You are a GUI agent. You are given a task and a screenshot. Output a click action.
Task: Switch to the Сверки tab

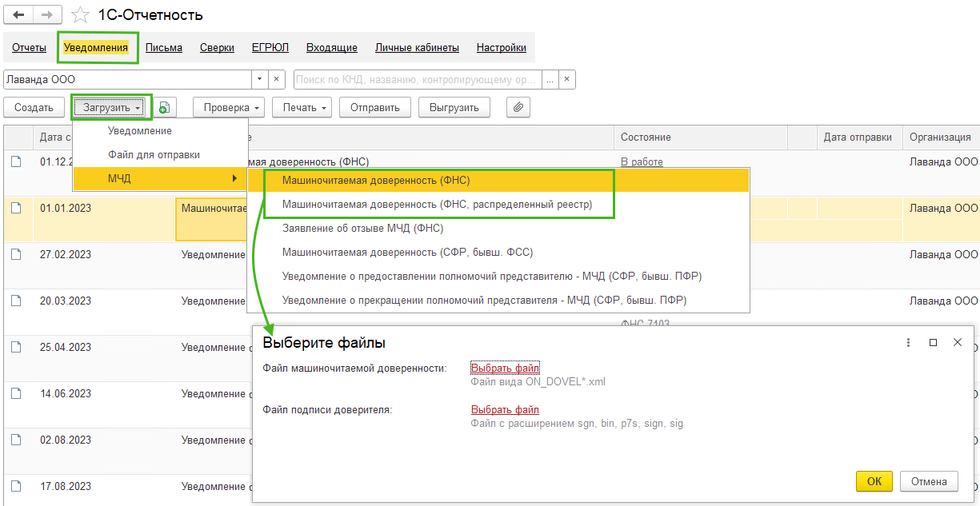217,48
